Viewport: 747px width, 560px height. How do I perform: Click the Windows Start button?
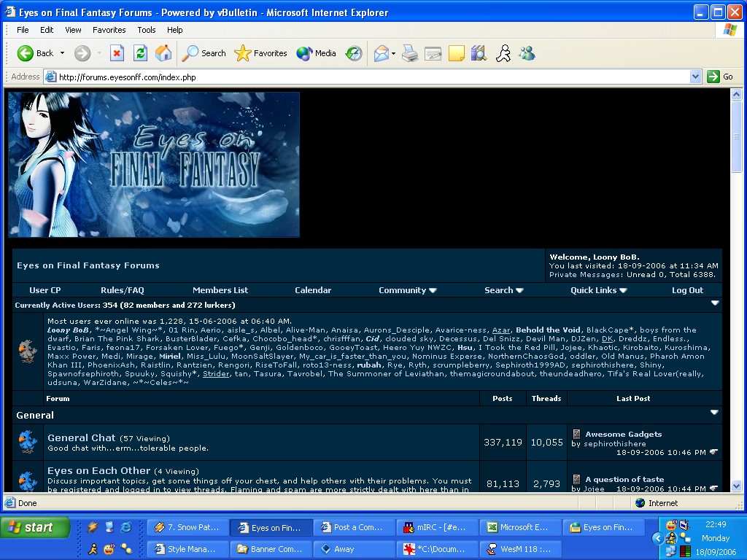(35, 527)
